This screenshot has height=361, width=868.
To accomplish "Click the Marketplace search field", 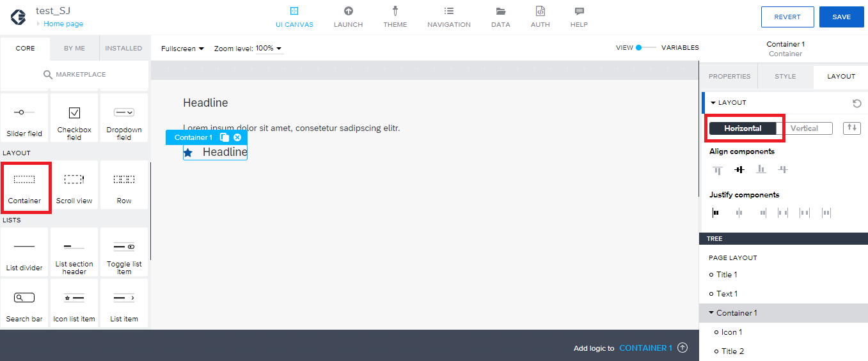I will click(74, 75).
